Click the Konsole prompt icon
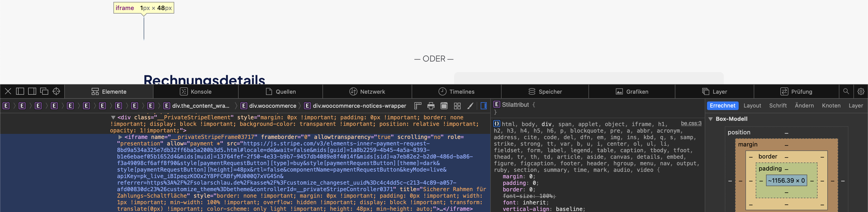This screenshot has width=868, height=212. pyautogui.click(x=184, y=92)
